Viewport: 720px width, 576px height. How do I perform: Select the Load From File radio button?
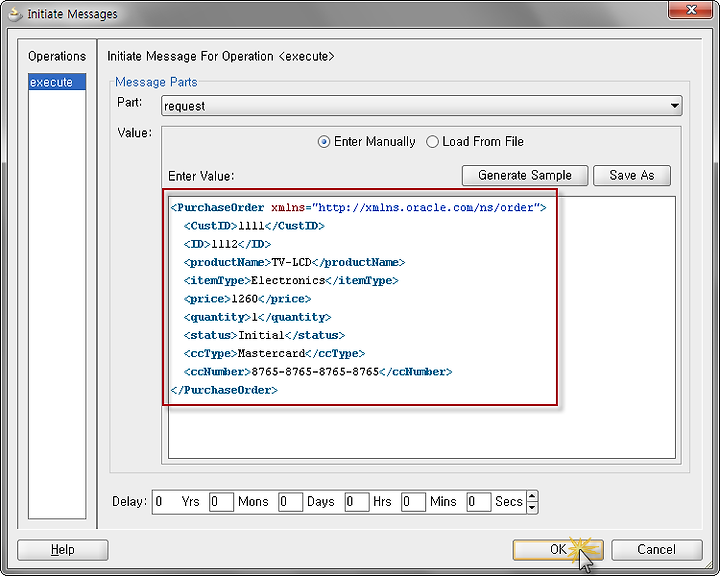tap(432, 142)
